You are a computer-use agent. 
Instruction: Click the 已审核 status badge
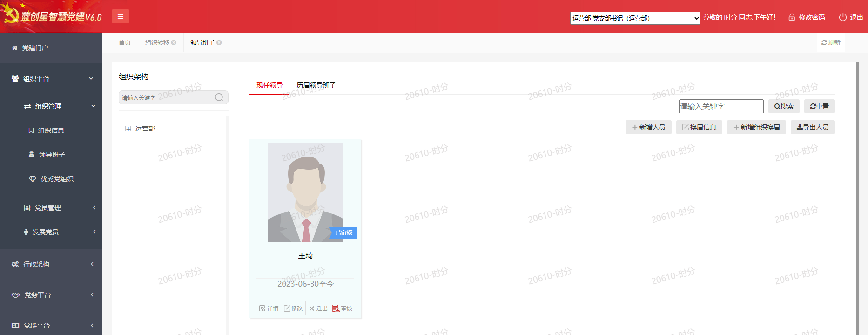coord(343,232)
